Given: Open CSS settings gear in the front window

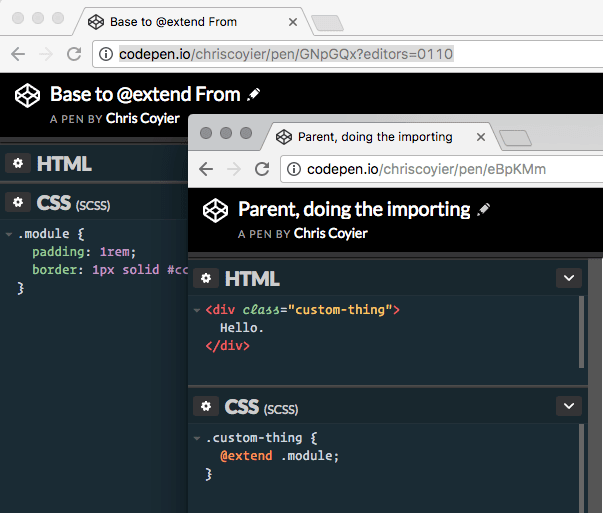Looking at the screenshot, I should [206, 406].
